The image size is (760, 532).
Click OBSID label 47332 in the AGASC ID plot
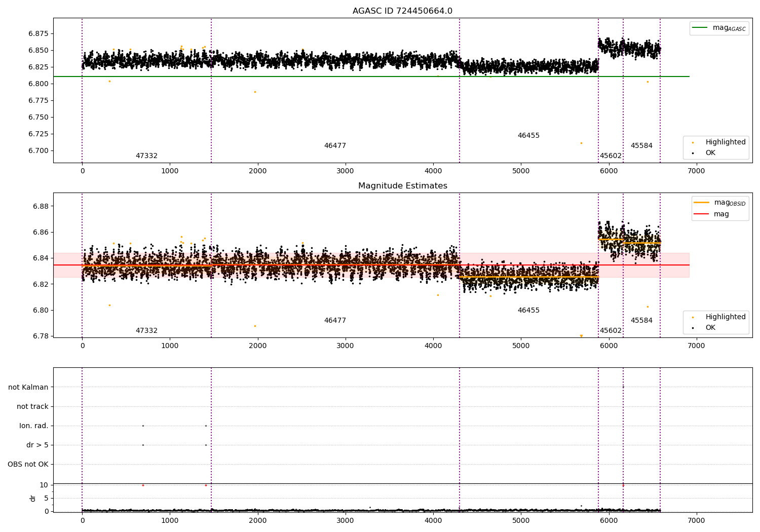(x=146, y=156)
